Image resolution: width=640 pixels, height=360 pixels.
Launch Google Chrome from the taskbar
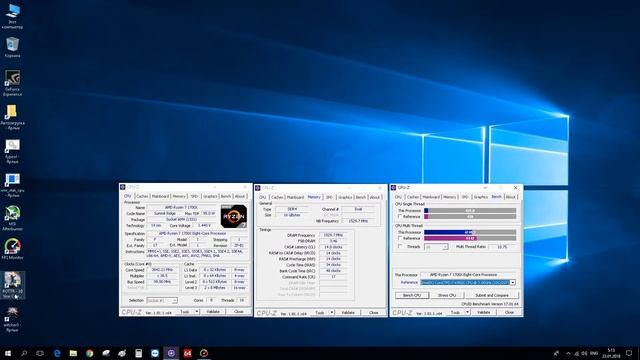click(x=89, y=353)
